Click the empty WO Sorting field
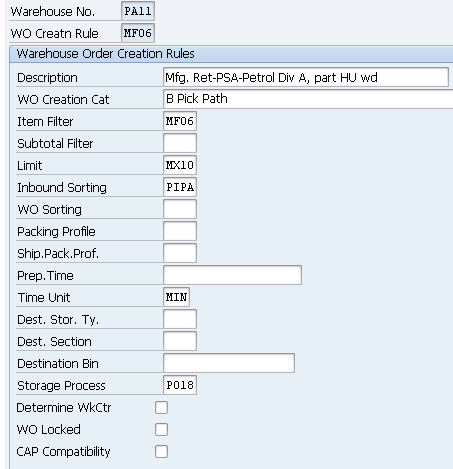 click(x=180, y=209)
